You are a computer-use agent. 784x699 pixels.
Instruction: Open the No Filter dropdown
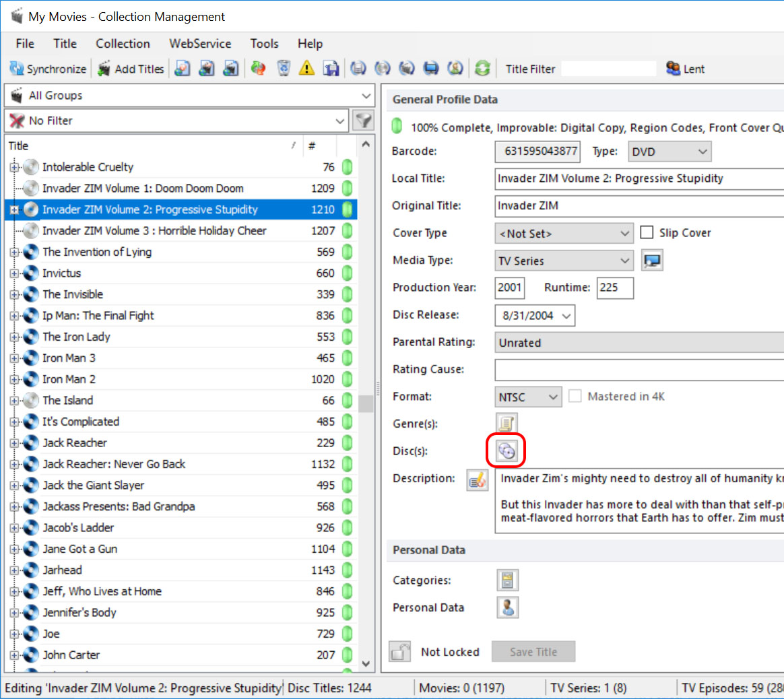click(x=176, y=121)
